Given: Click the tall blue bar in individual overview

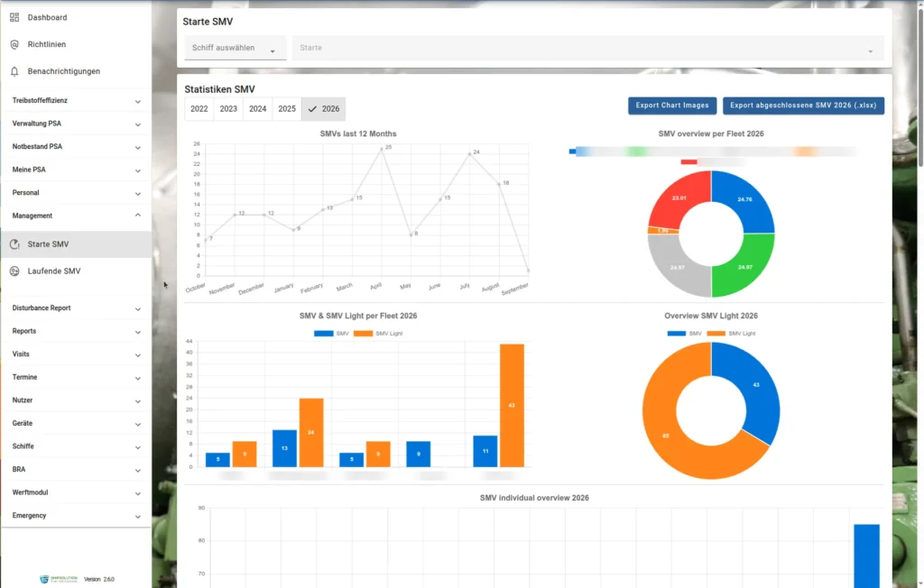Looking at the screenshot, I should [x=866, y=556].
